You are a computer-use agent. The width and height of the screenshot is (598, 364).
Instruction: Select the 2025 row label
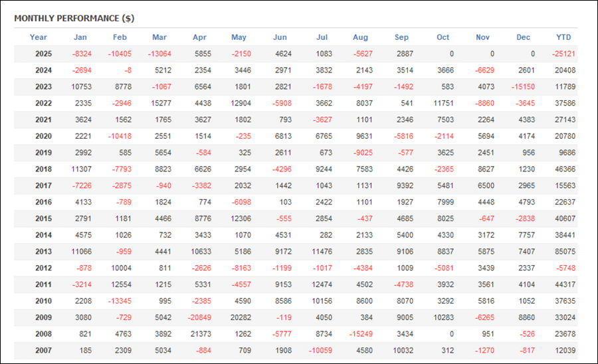(x=44, y=53)
